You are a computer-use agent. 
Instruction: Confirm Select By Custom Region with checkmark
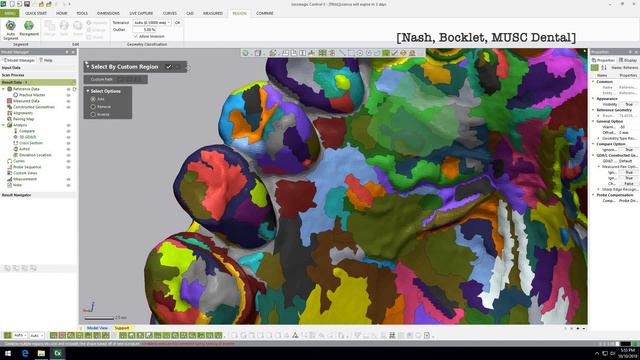click(169, 67)
